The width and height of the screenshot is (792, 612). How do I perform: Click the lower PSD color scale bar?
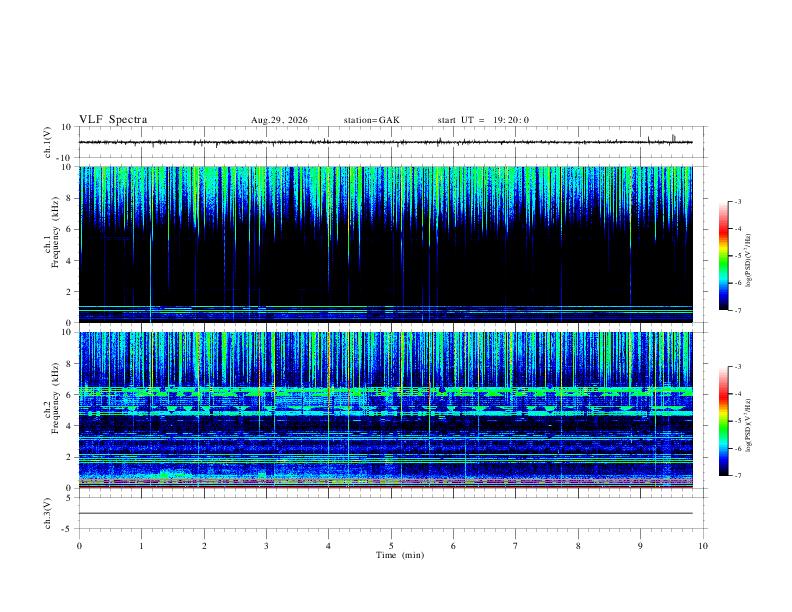[724, 421]
